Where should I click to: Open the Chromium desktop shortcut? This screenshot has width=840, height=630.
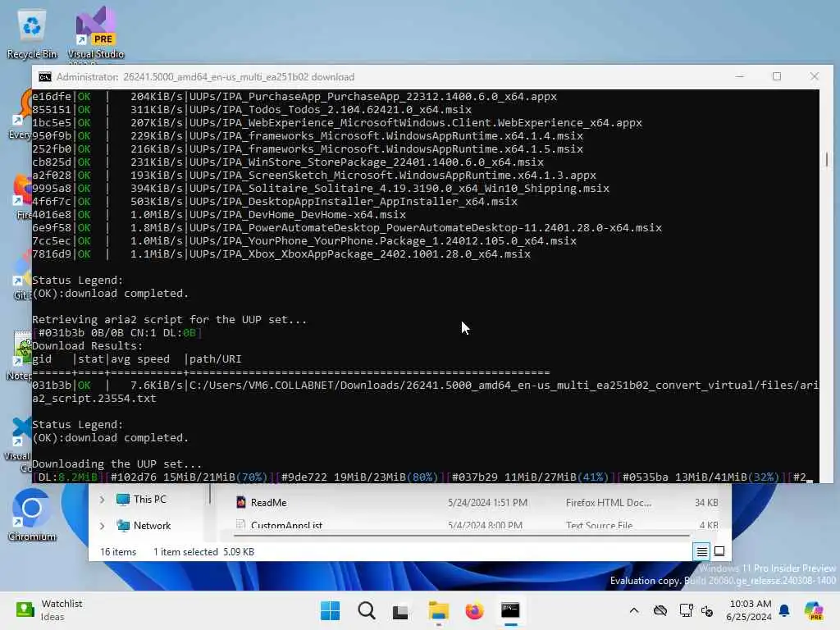[32, 515]
